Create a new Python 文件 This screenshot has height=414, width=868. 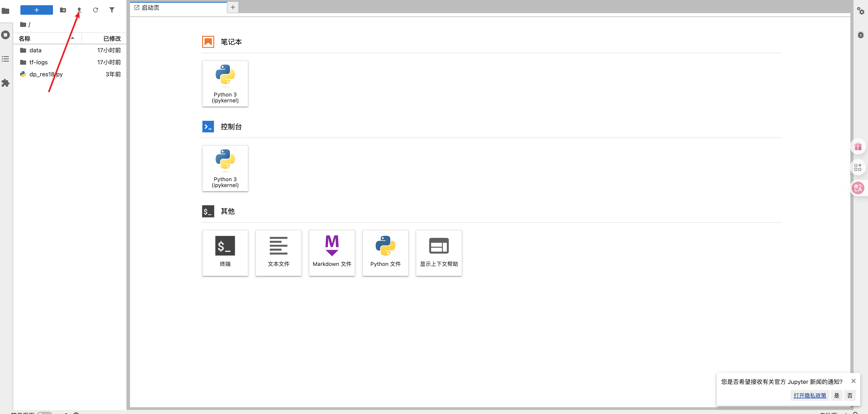[x=385, y=253]
